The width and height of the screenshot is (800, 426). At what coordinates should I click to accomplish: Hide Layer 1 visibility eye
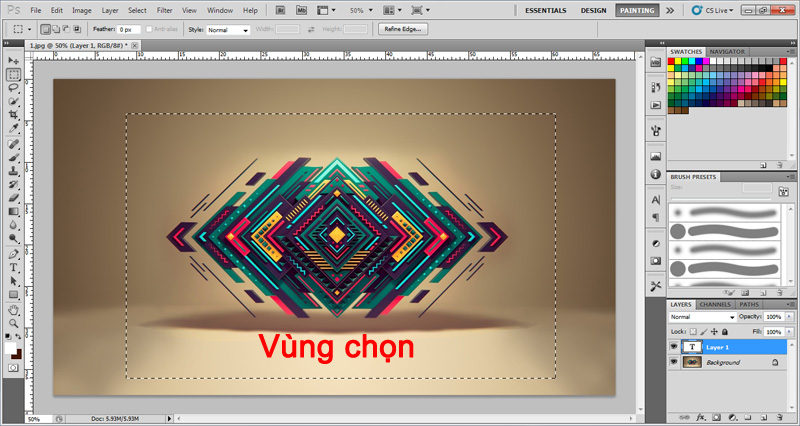[x=674, y=347]
